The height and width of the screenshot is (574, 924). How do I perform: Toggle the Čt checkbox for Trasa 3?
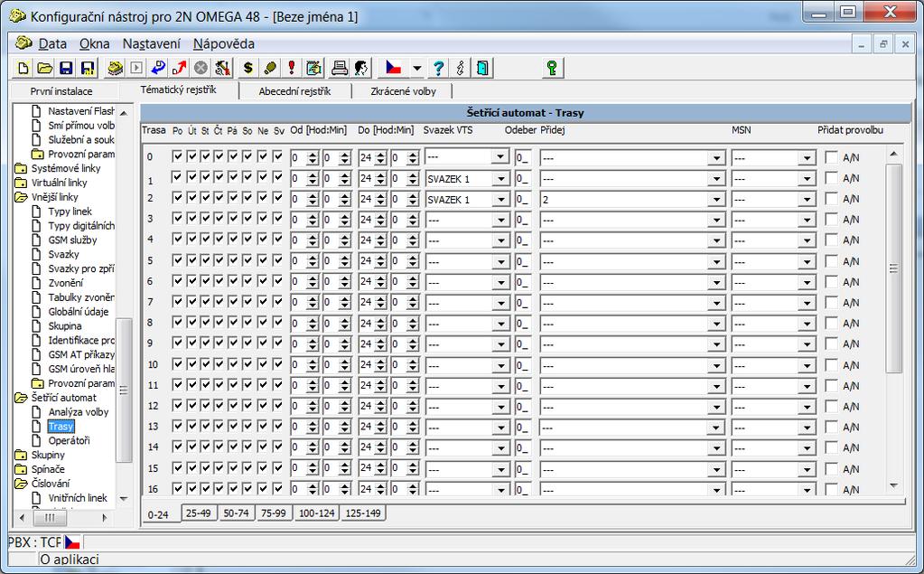(x=219, y=218)
